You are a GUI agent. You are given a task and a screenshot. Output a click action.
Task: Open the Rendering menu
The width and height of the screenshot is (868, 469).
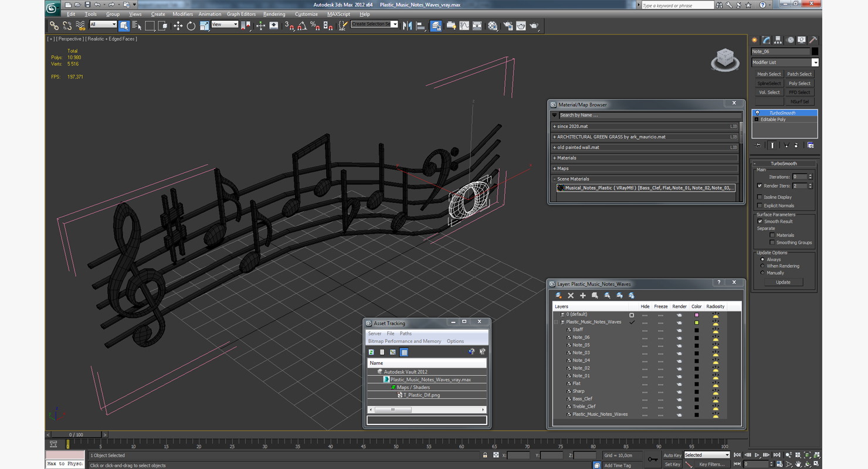274,14
